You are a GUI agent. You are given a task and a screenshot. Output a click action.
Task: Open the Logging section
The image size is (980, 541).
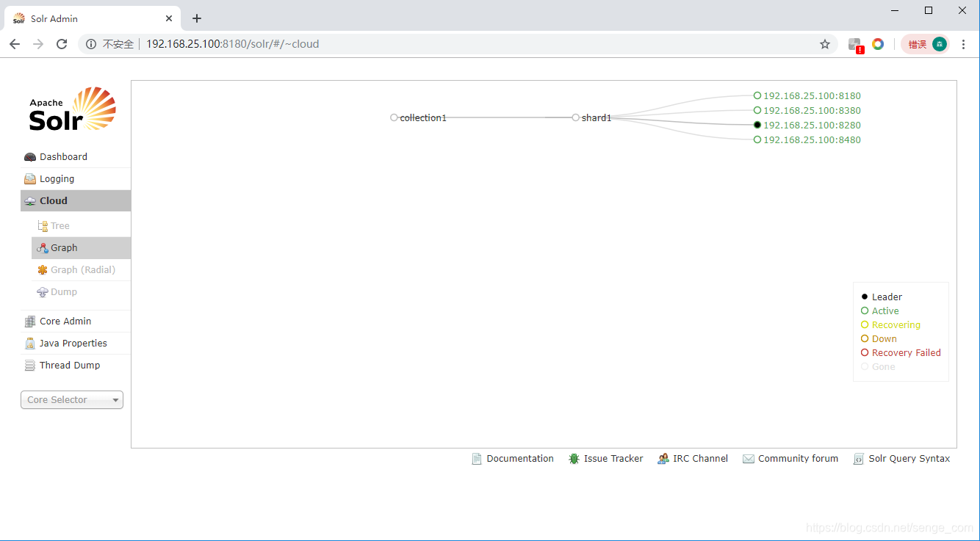click(x=76, y=179)
